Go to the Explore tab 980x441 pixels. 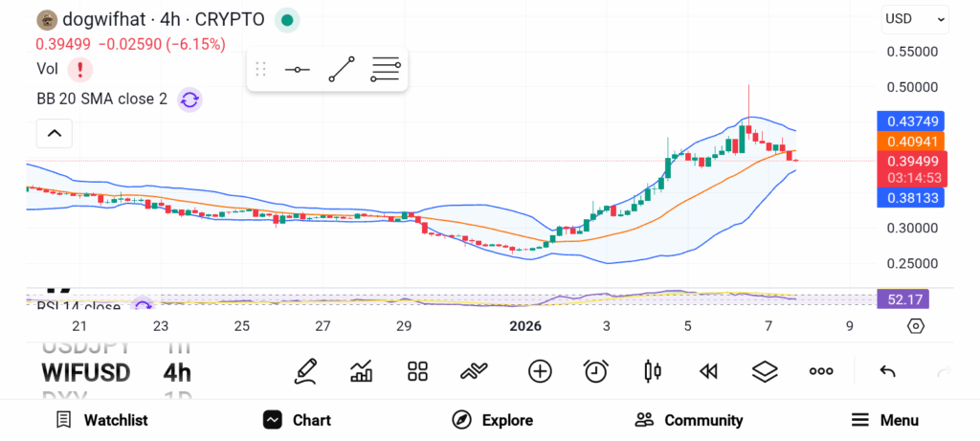[x=493, y=420]
